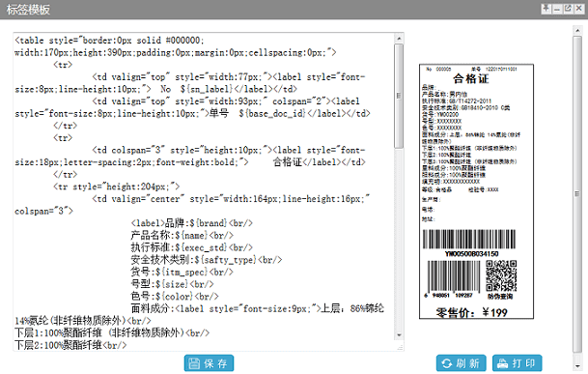Click the ${sn_label} variable in the code
Image resolution: width=588 pixels, height=374 pixels.
[x=206, y=89]
